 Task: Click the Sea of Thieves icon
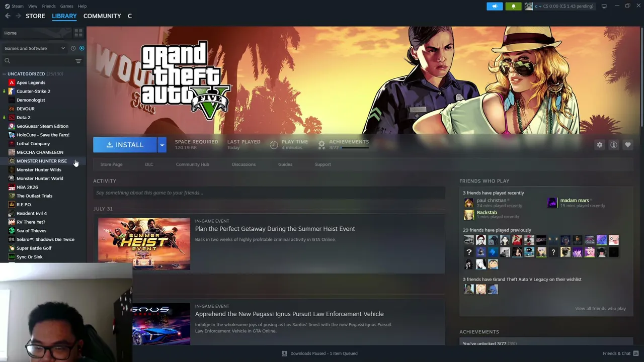[x=12, y=231]
